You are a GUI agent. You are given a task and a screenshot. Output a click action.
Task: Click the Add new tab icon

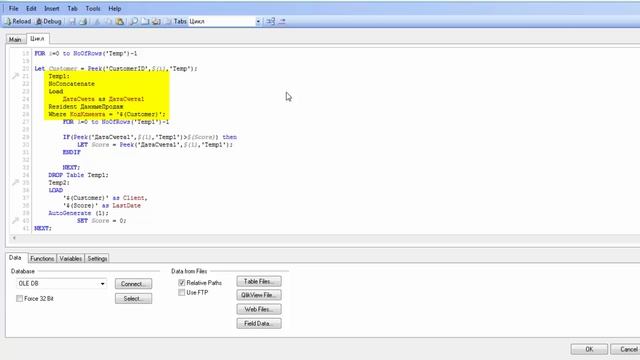tap(145, 21)
